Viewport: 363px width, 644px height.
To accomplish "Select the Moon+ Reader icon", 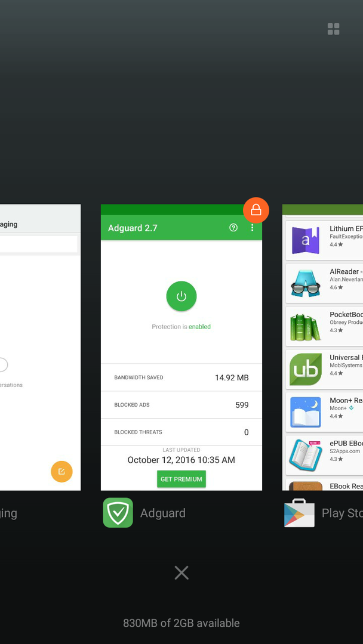I will tap(306, 412).
